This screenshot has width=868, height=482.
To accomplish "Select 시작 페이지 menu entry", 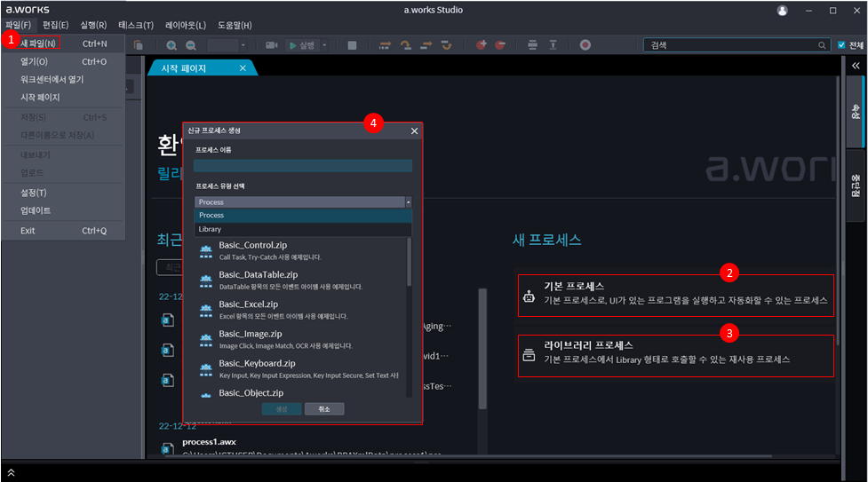I will click(64, 97).
